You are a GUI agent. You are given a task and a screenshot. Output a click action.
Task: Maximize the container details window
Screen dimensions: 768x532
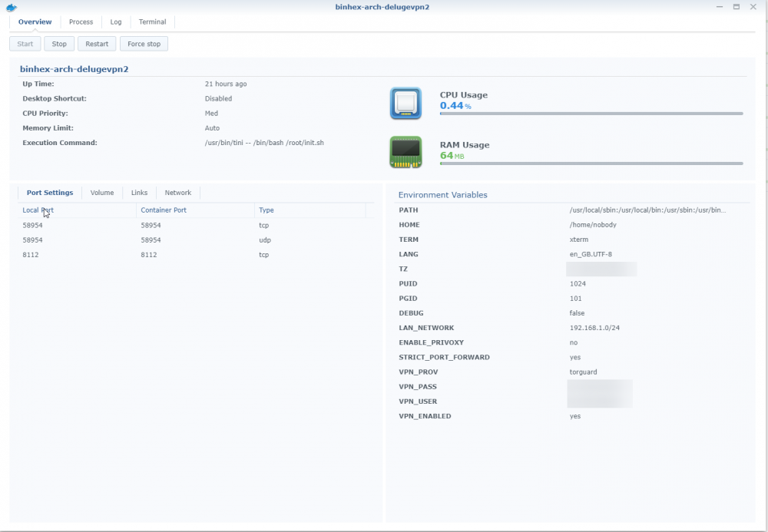pyautogui.click(x=737, y=7)
